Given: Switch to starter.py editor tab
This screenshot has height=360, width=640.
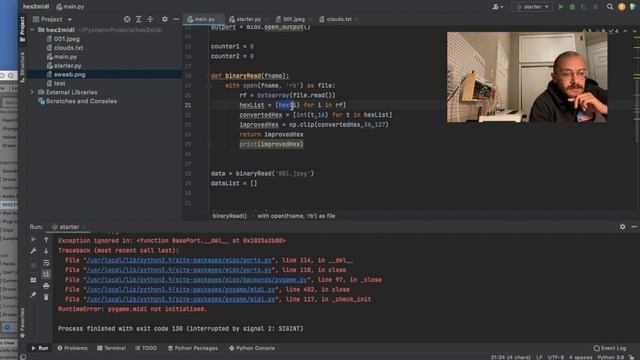Looking at the screenshot, I should click(x=247, y=19).
